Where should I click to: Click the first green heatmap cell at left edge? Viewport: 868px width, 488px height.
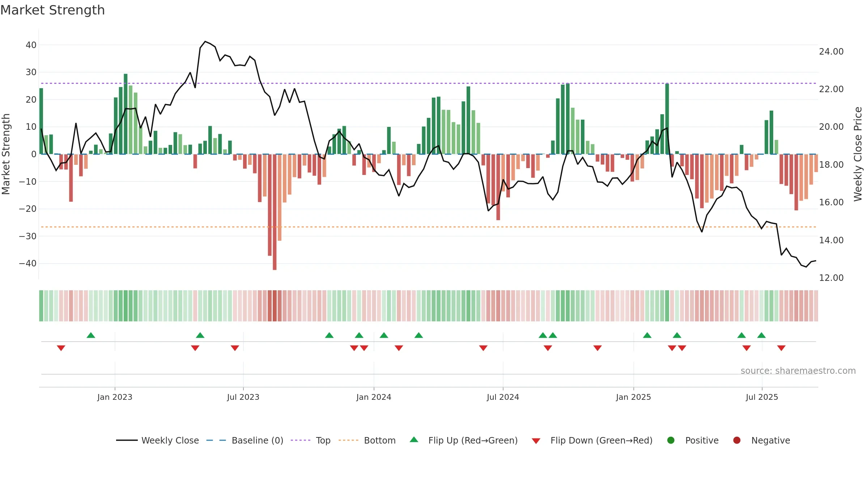(x=41, y=306)
